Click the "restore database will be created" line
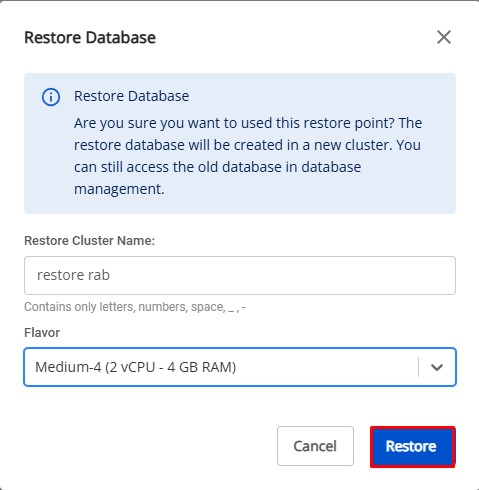This screenshot has width=479, height=490. [247, 145]
